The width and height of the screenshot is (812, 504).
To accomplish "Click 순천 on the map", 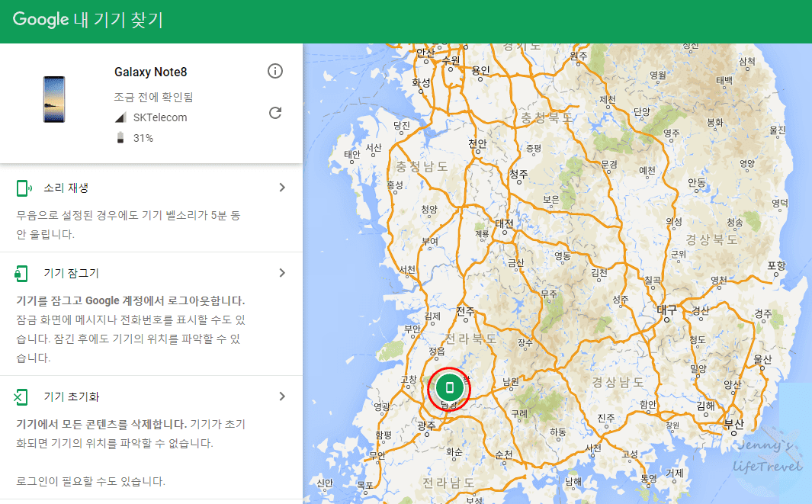I will 503,454.
